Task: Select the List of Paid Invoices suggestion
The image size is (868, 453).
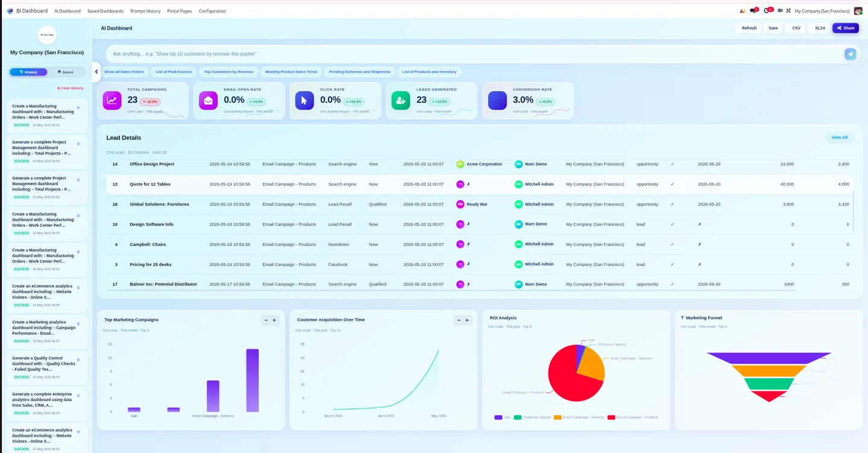Action: click(174, 72)
